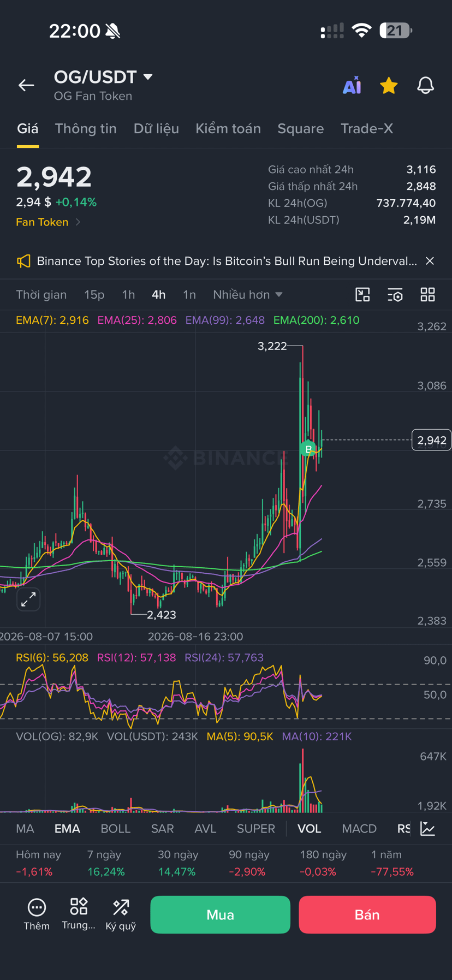452x980 pixels.
Task: Open the Trung... hub icon
Action: 79,914
